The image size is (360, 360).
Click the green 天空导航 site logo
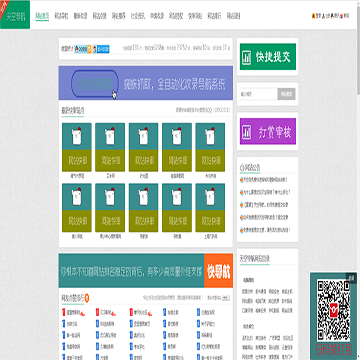[15, 15]
